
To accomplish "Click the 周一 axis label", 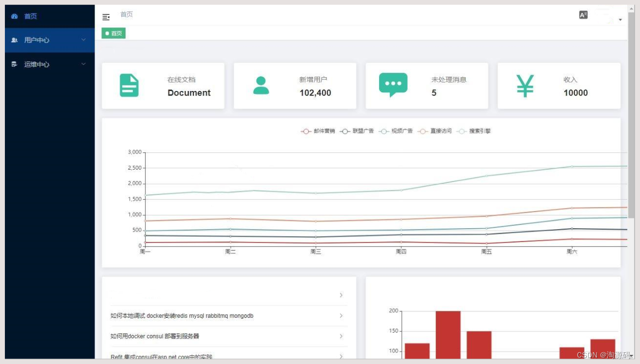I will point(145,252).
